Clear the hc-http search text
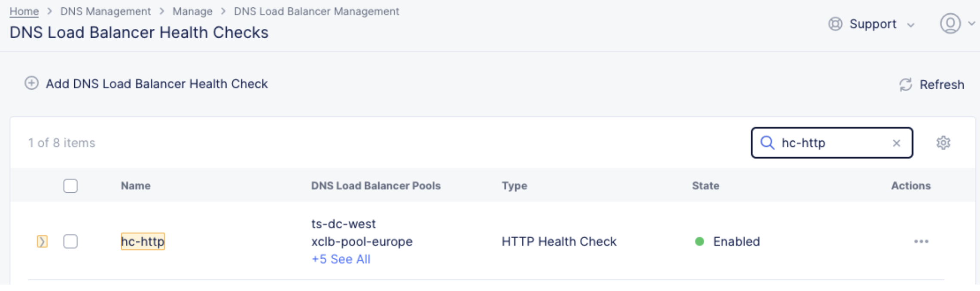 point(896,143)
